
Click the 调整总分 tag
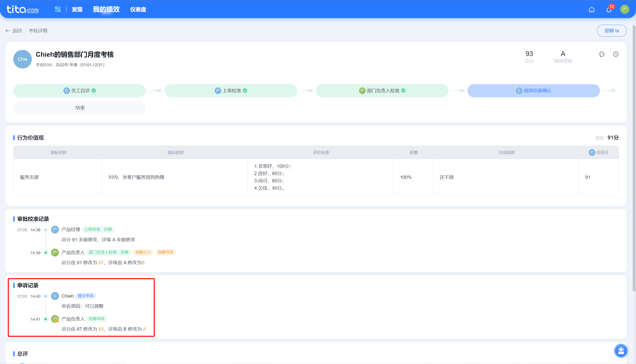tap(143, 252)
